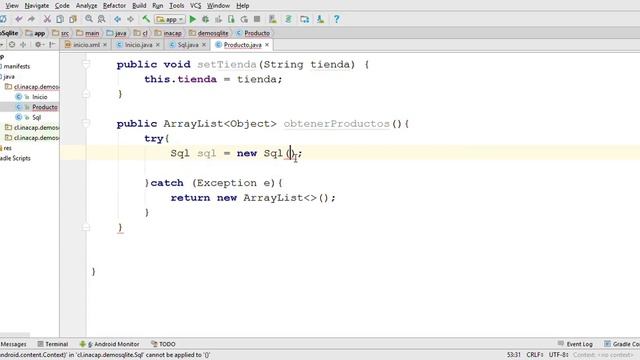Open the Build menu
This screenshot has width=640, height=360.
139,6
